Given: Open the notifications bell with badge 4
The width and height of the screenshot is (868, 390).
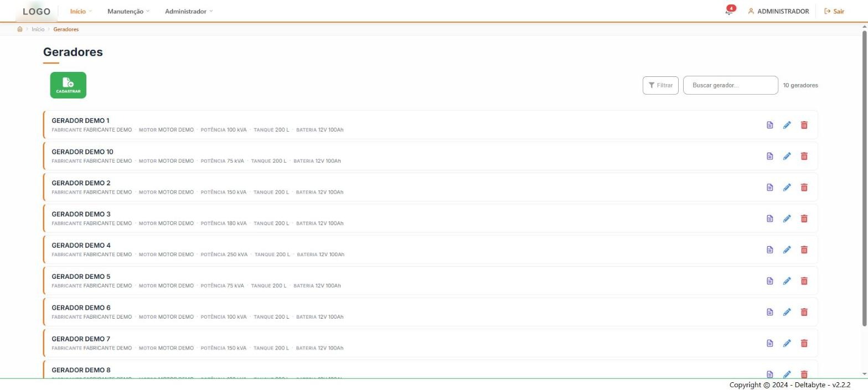Looking at the screenshot, I should click(730, 11).
